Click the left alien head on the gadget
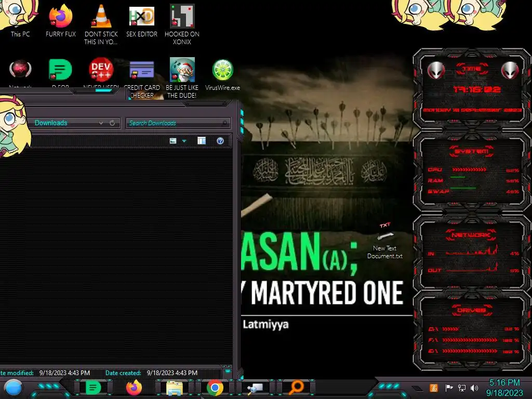532x399 pixels. tap(436, 70)
